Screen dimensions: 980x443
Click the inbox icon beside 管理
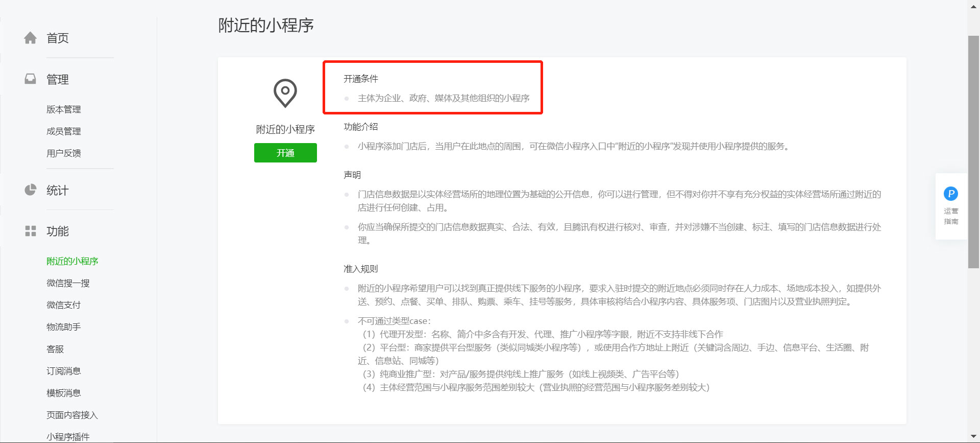[x=31, y=79]
